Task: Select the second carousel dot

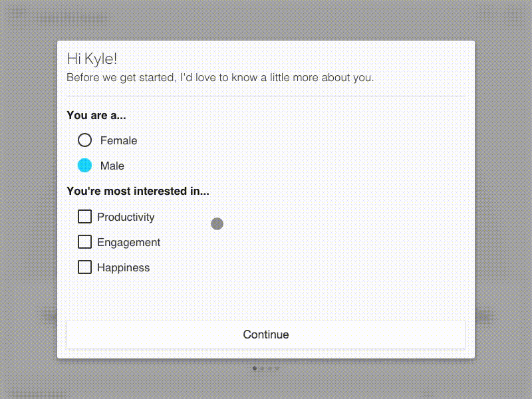Action: [262, 368]
